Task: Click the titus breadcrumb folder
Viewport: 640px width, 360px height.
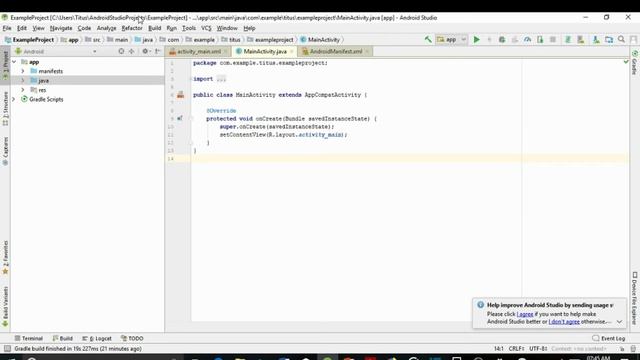Action: point(231,40)
